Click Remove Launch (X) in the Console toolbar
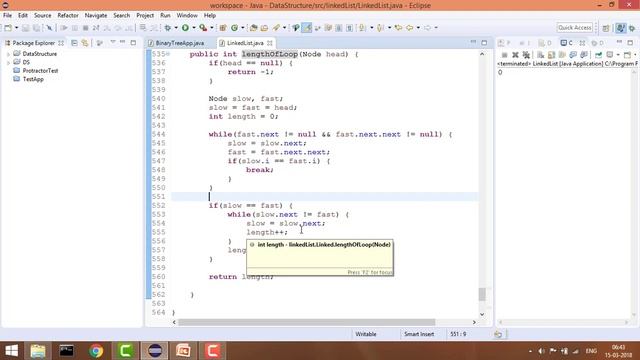 tap(516, 55)
